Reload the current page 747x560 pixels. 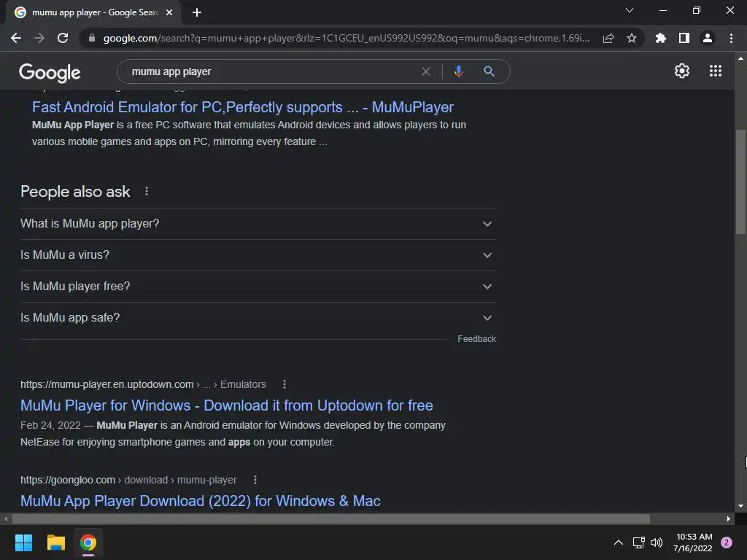click(x=63, y=38)
